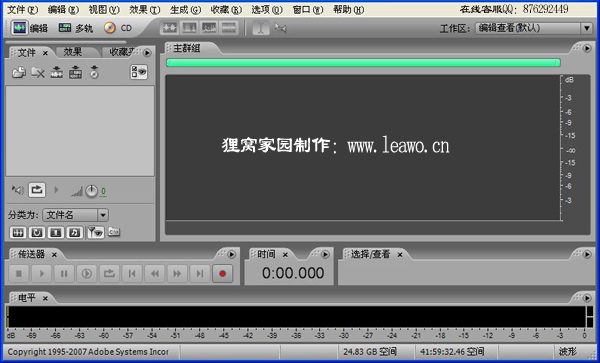
Task: Go to end transport button
Action: pyautogui.click(x=200, y=273)
